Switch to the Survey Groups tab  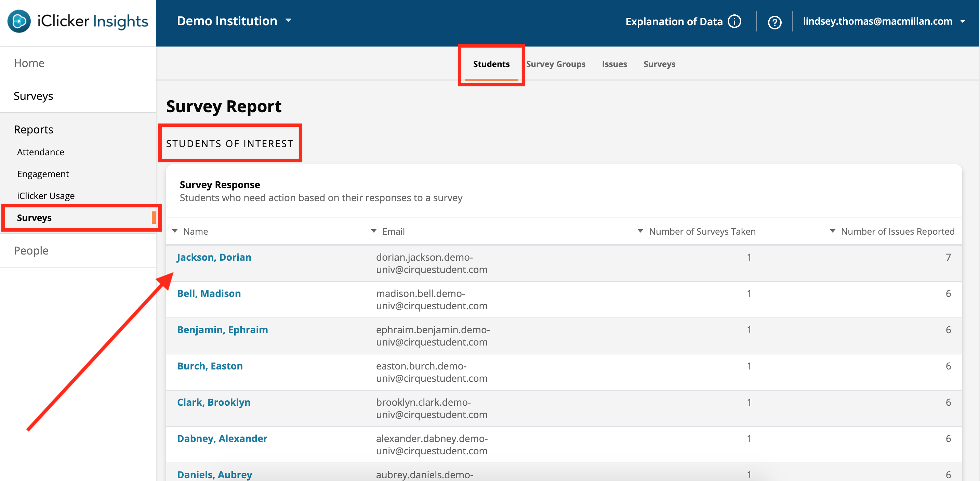[556, 64]
